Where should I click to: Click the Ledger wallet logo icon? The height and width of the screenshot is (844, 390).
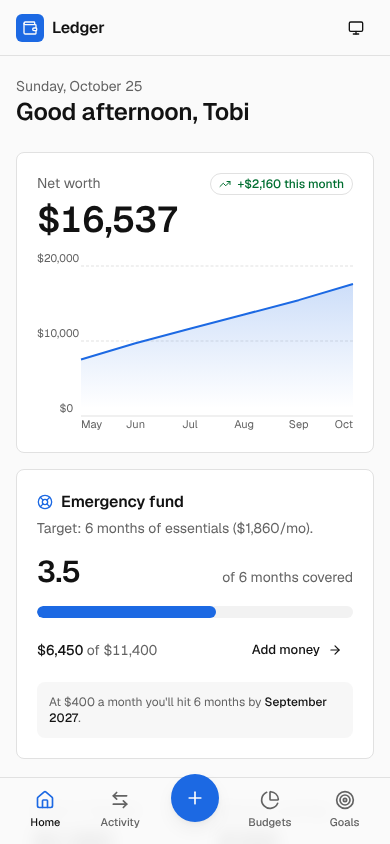pyautogui.click(x=30, y=28)
